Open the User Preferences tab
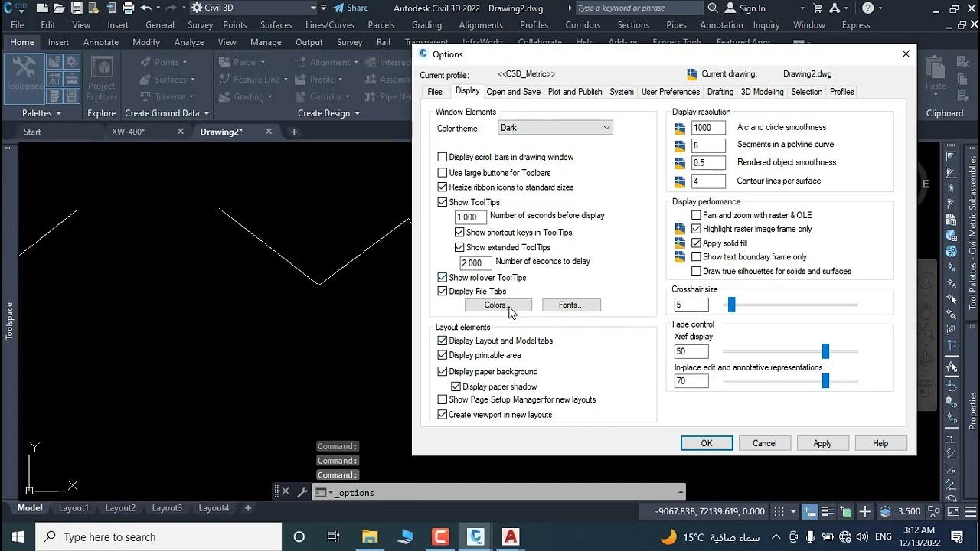This screenshot has height=551, width=980. [x=670, y=92]
